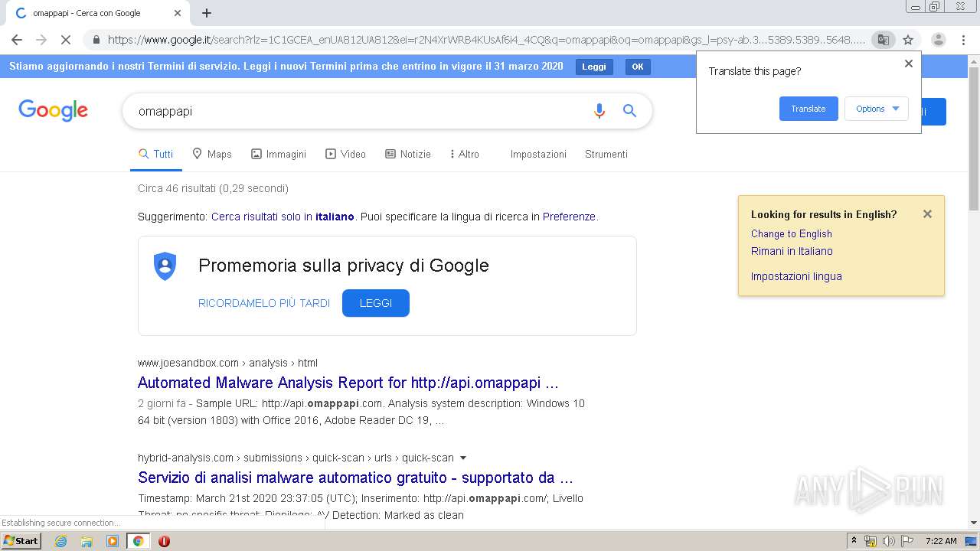The image size is (980, 551).
Task: Click RICORDAMELO PIÙ TARDI
Action: coord(264,303)
